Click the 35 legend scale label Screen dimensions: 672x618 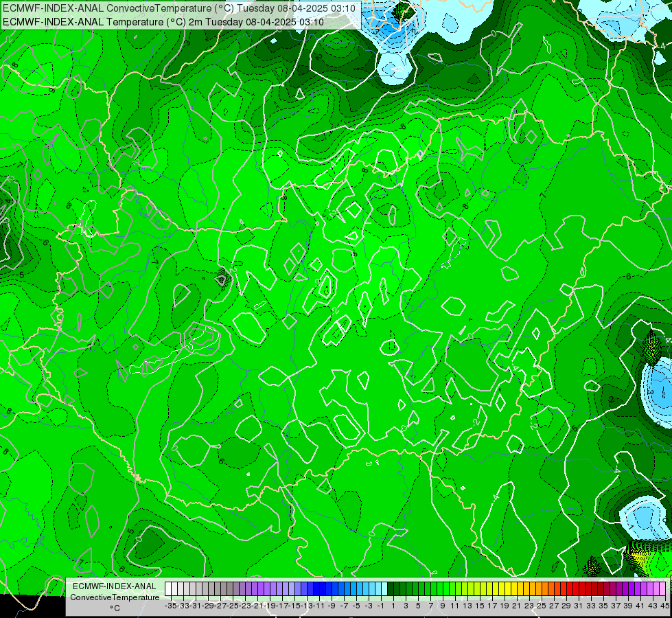point(603,606)
